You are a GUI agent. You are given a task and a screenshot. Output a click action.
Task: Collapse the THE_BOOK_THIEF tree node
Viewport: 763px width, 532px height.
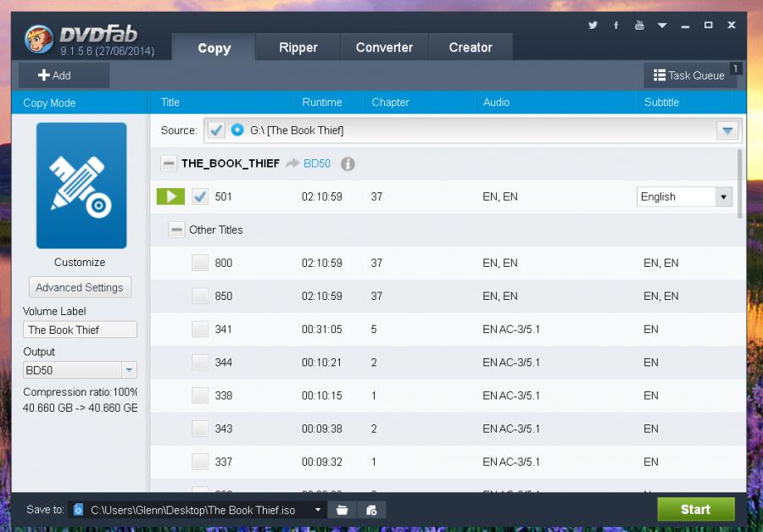tap(169, 163)
